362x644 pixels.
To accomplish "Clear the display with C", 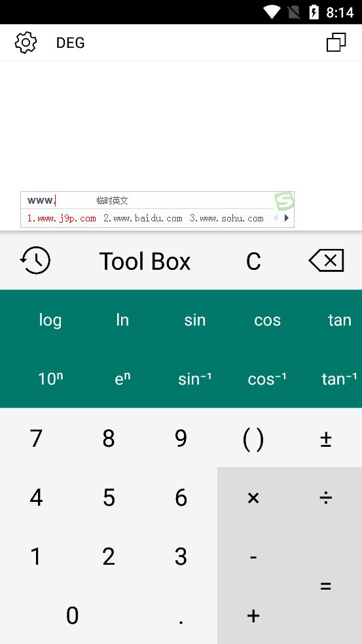I will 253,261.
